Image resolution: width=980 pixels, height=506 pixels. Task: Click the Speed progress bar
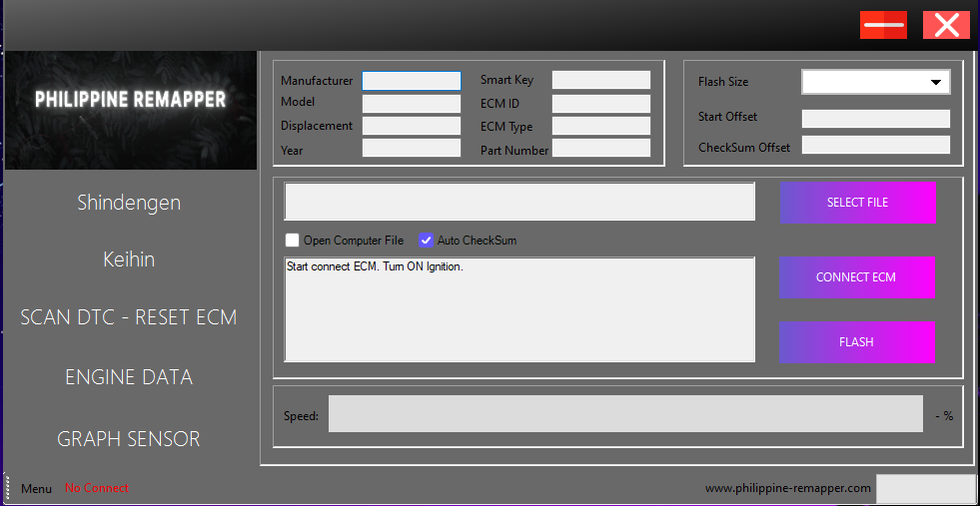pos(625,414)
